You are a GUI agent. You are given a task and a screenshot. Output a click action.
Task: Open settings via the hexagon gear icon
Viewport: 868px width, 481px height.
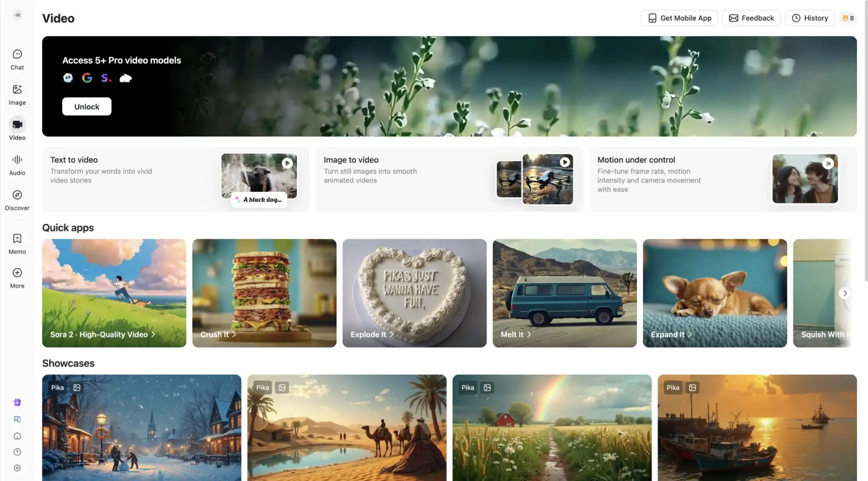17,468
